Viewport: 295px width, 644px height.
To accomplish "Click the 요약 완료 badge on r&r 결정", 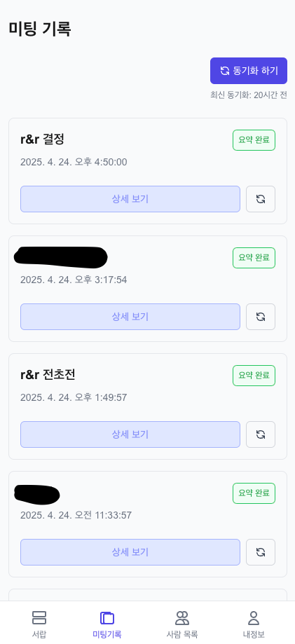I will [x=254, y=140].
